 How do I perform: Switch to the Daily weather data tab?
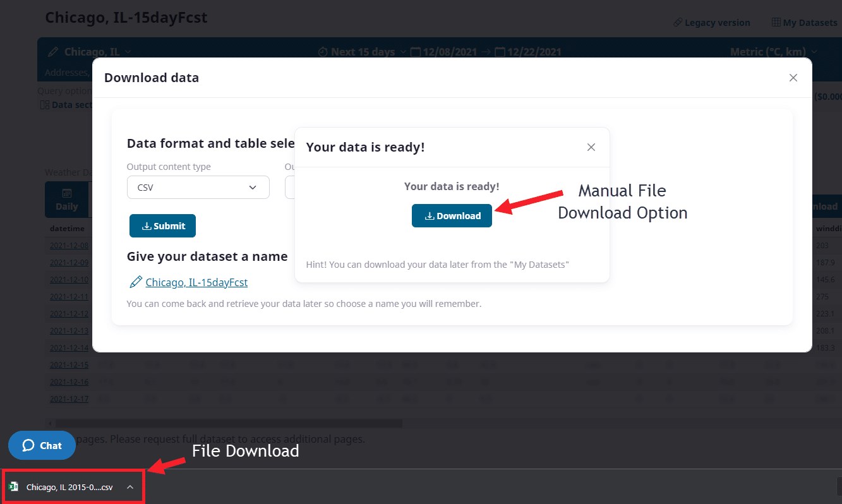coord(67,200)
